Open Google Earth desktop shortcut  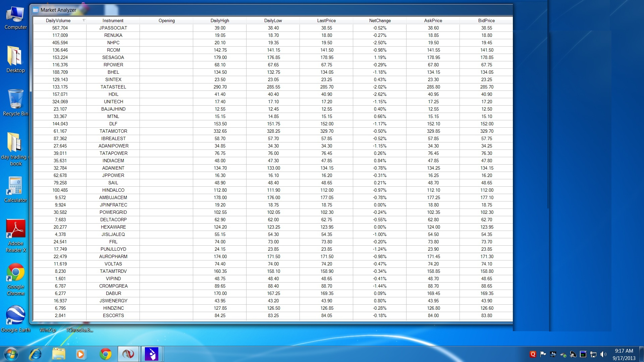tap(15, 316)
